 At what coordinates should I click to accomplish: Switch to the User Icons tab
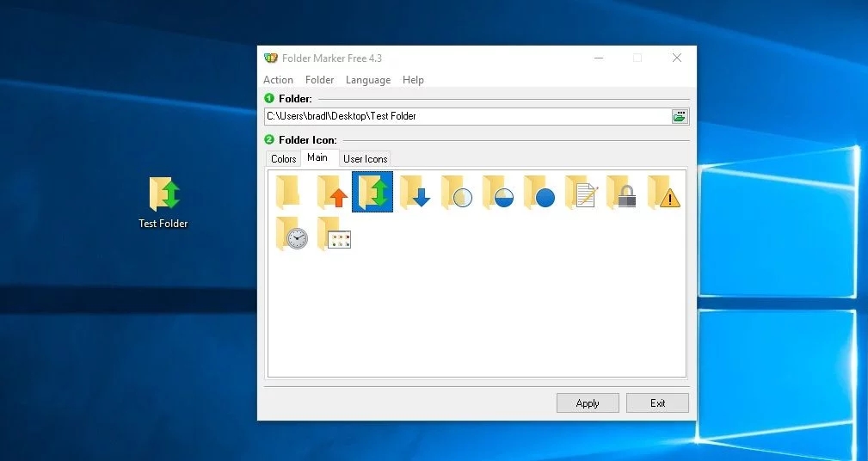click(x=365, y=159)
